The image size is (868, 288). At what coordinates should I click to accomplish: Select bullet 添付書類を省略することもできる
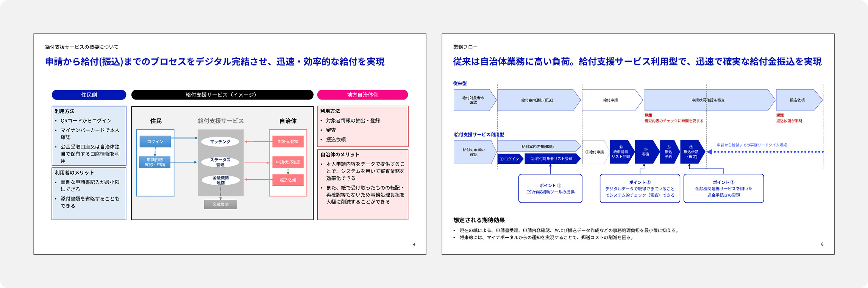(x=90, y=202)
